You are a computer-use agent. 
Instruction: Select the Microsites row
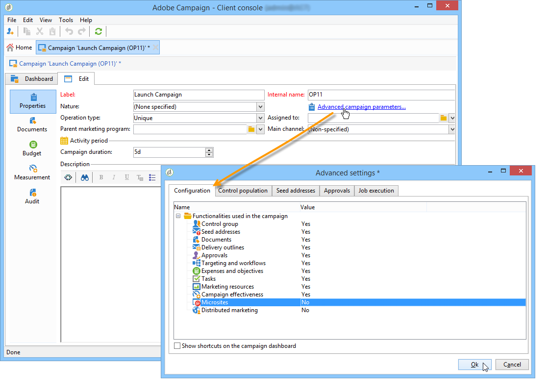(349, 302)
